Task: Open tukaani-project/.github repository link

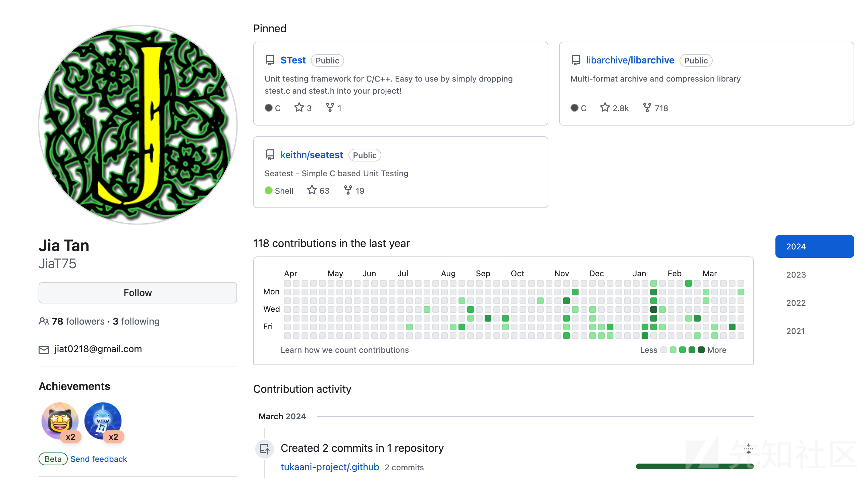Action: coord(330,467)
